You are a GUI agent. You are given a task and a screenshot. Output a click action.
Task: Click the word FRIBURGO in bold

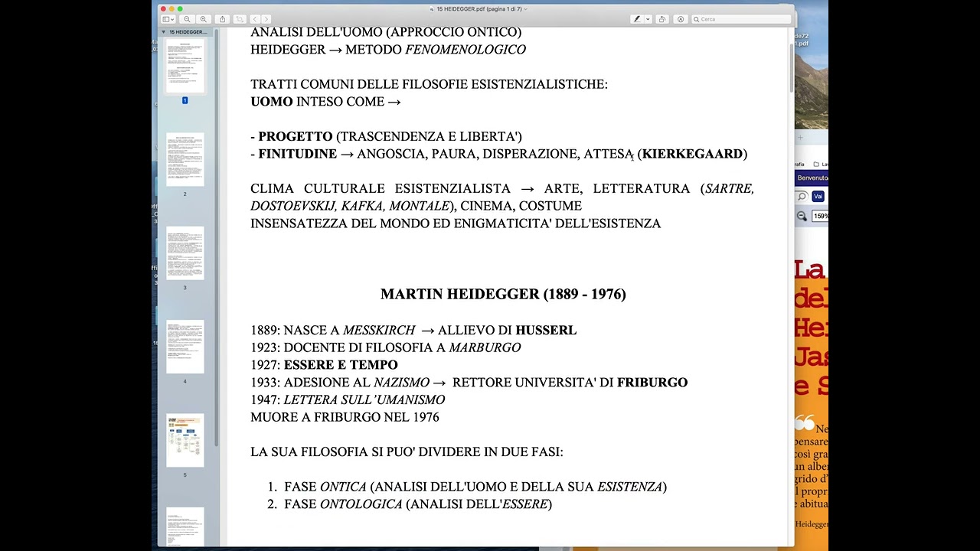click(x=652, y=383)
